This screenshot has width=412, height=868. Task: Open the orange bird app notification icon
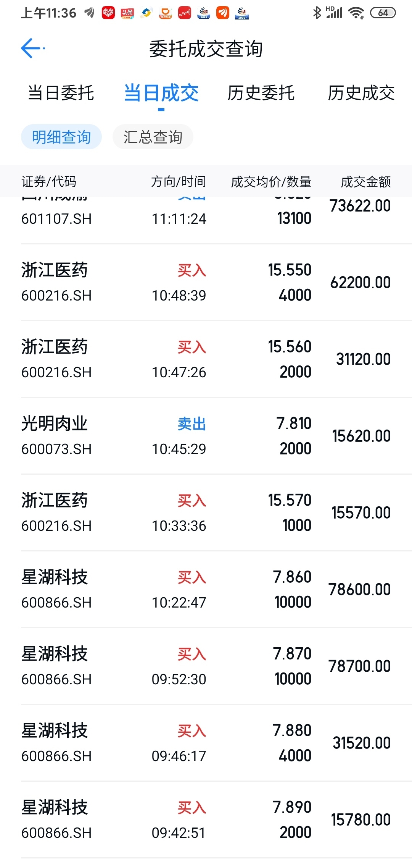(223, 13)
